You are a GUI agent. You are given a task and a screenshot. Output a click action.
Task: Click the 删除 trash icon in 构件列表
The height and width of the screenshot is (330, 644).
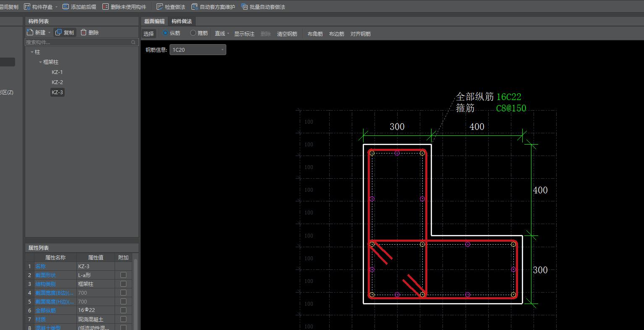coord(84,32)
